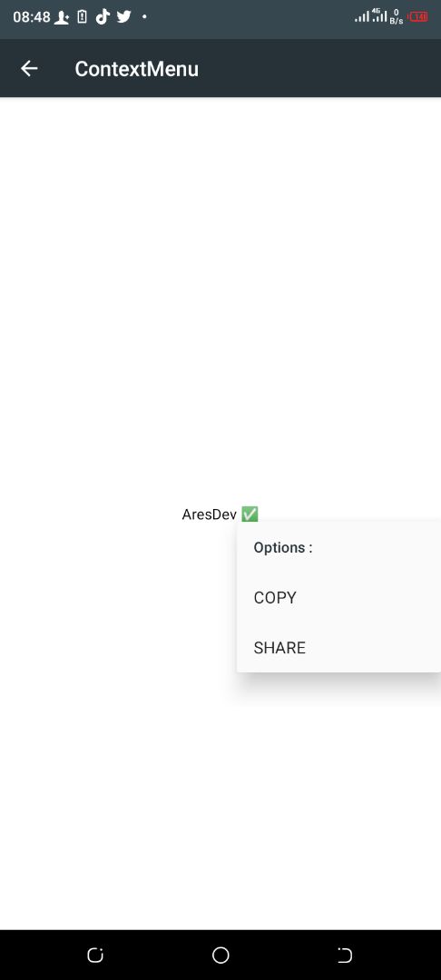Tap the ContextMenu title in app bar
The image size is (441, 980).
pos(137,69)
